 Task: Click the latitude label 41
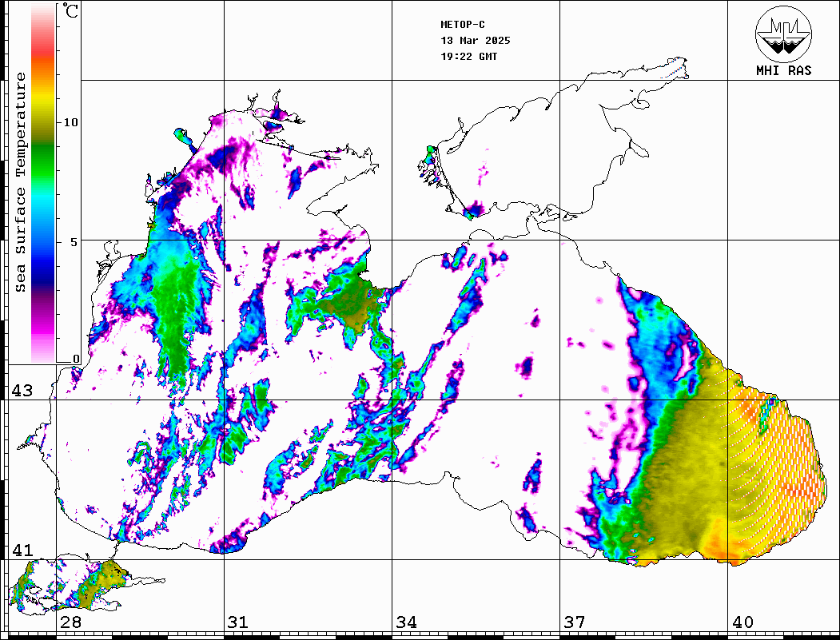21,551
